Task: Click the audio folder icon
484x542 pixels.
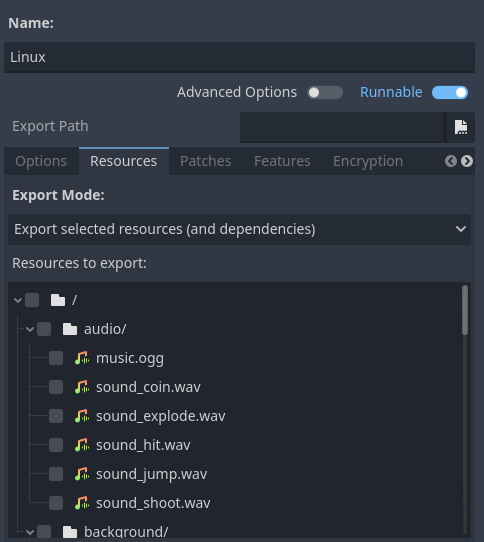Action: (x=70, y=329)
